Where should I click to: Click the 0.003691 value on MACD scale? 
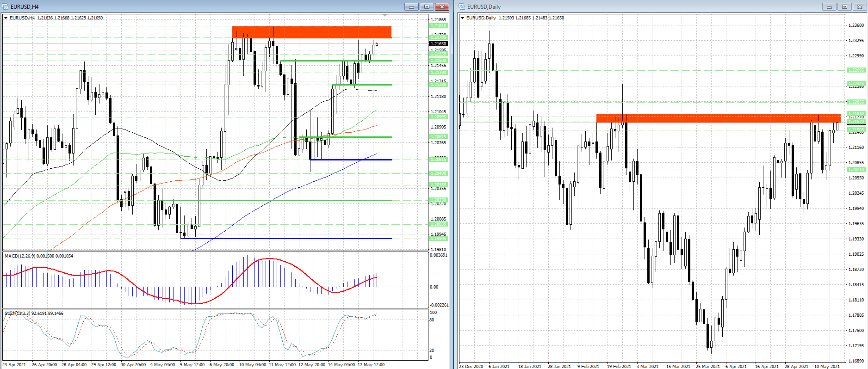point(439,255)
